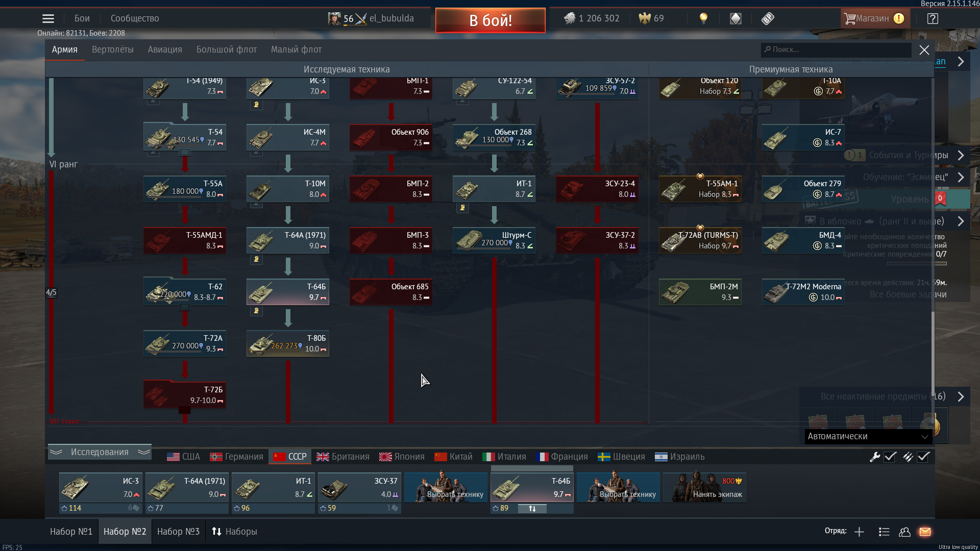
Task: Select the ЗСУ-37 crew slot
Action: [x=359, y=487]
